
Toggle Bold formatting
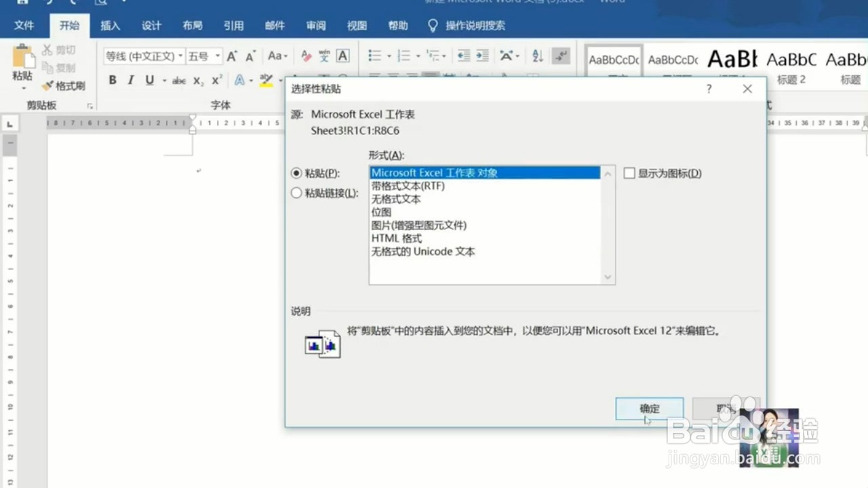pos(113,80)
